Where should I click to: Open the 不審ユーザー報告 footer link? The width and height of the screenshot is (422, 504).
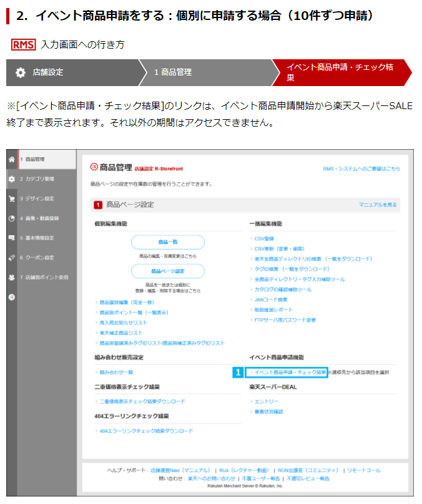click(x=261, y=479)
